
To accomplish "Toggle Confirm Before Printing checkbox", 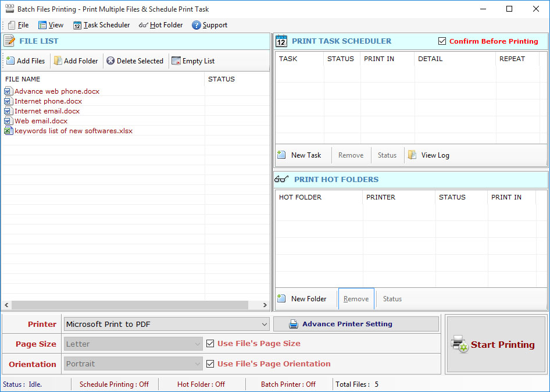I will 442,41.
